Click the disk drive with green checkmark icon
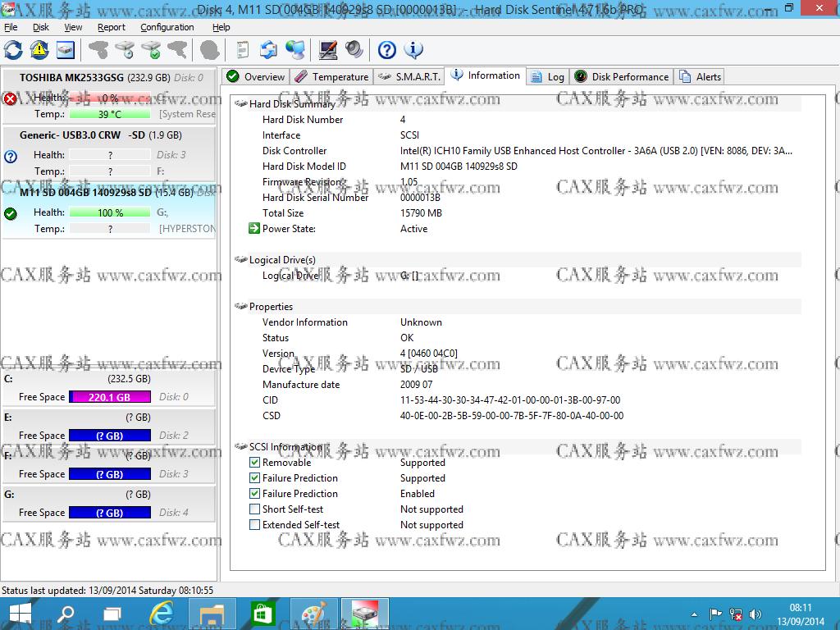 coord(151,50)
